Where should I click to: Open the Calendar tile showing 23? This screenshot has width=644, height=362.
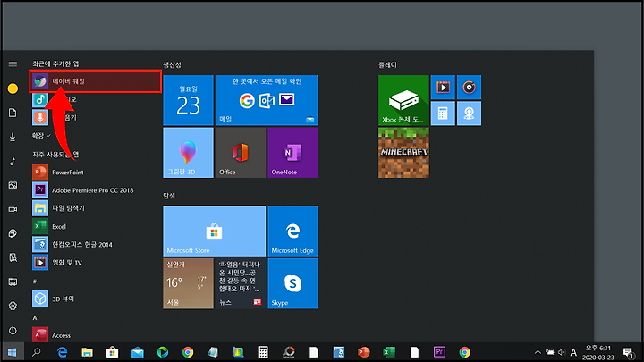tap(188, 100)
